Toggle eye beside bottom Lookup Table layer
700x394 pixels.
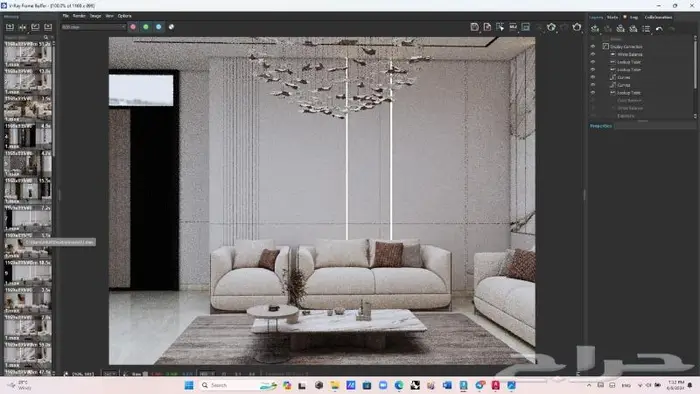click(593, 92)
